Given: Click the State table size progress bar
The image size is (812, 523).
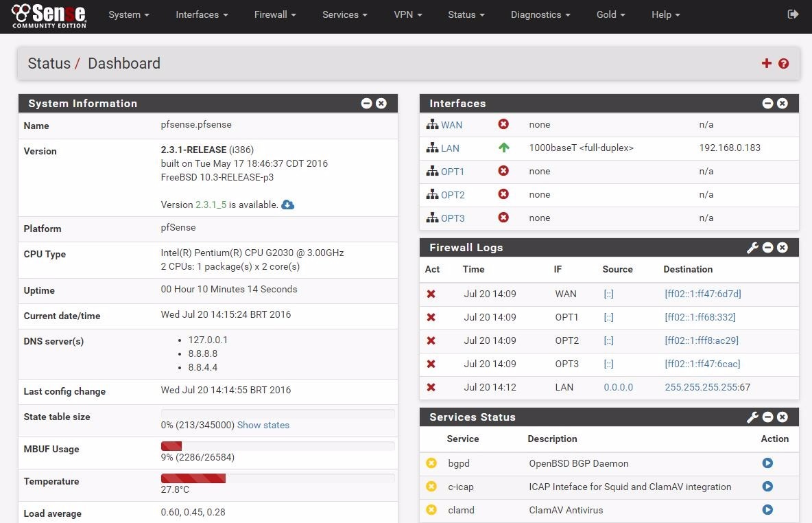Looking at the screenshot, I should [278, 414].
